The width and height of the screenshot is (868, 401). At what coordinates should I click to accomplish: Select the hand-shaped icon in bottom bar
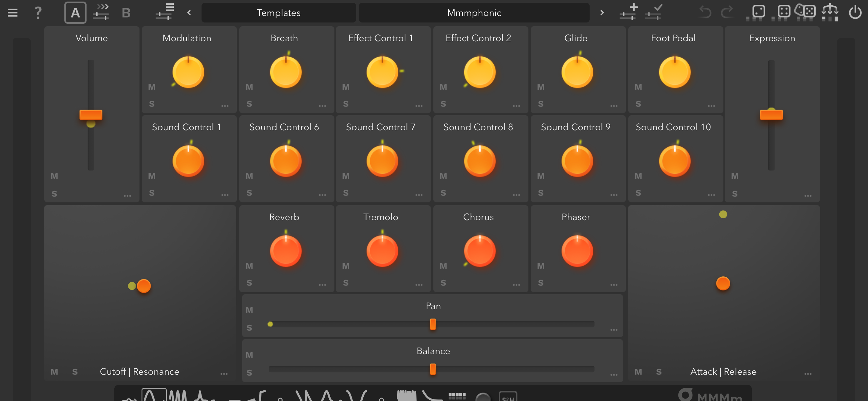(407, 395)
